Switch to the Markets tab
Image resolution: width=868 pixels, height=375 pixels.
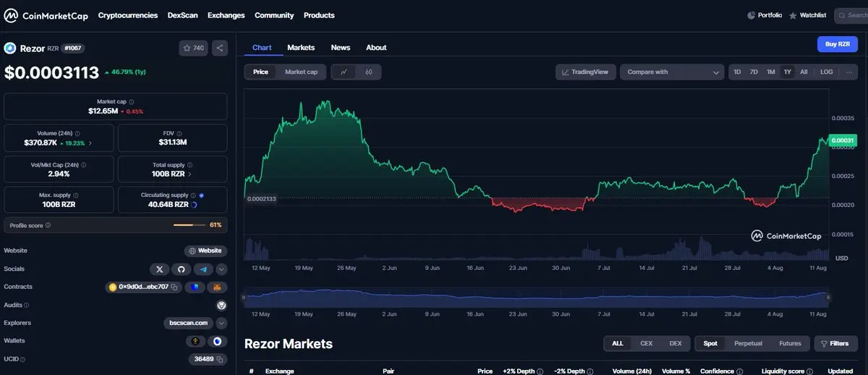point(301,47)
